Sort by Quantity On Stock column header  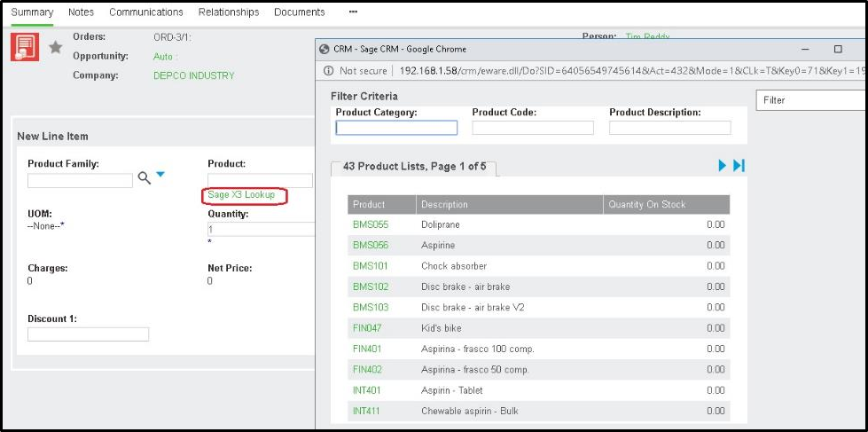(646, 205)
